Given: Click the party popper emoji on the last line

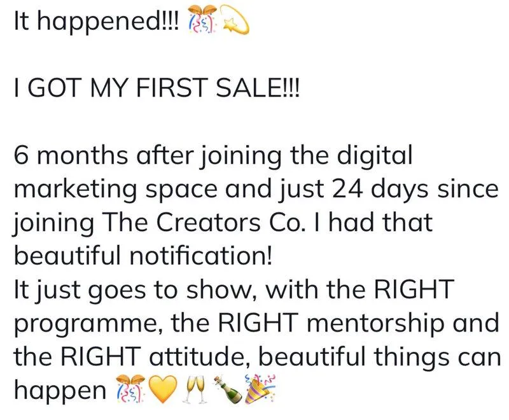Looking at the screenshot, I should [260, 389].
